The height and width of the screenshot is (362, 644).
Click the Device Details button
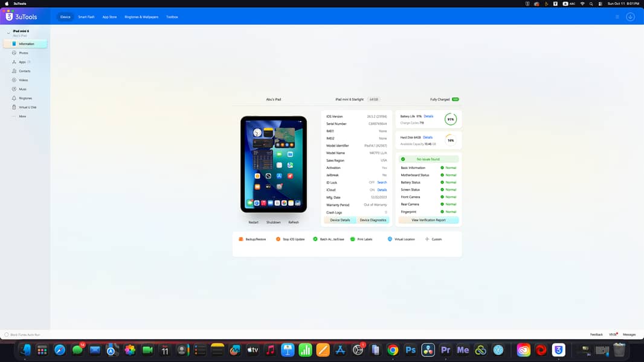(340, 220)
